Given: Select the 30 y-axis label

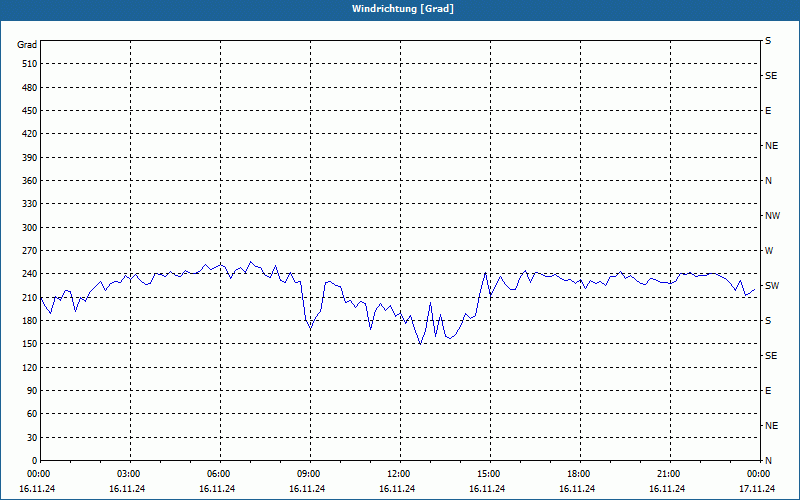Looking at the screenshot, I should [32, 437].
